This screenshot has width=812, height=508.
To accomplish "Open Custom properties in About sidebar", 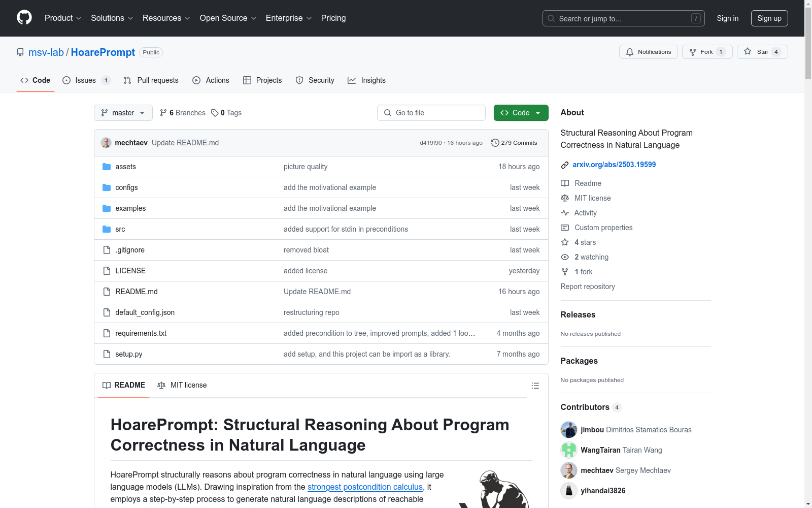I will pyautogui.click(x=603, y=228).
